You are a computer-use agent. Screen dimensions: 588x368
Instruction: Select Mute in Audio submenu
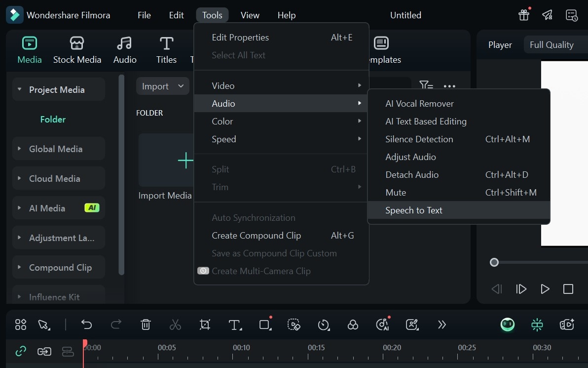click(x=459, y=192)
